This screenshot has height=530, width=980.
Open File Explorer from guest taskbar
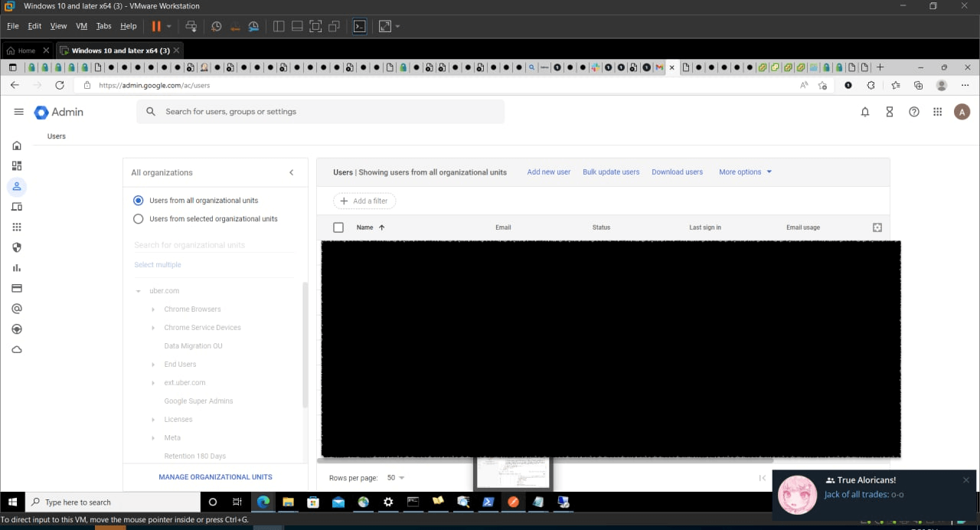point(289,502)
